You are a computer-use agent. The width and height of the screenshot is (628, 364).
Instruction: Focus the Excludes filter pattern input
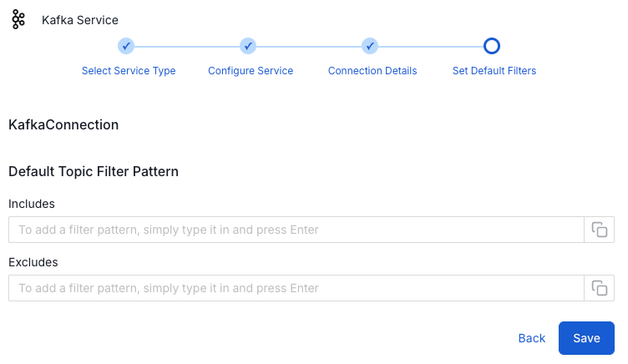click(x=296, y=288)
